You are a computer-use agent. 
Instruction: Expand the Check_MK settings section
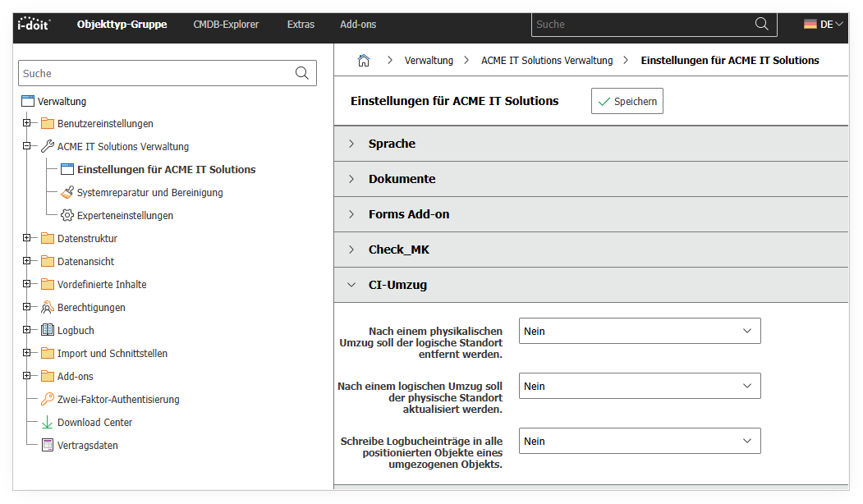[590, 250]
